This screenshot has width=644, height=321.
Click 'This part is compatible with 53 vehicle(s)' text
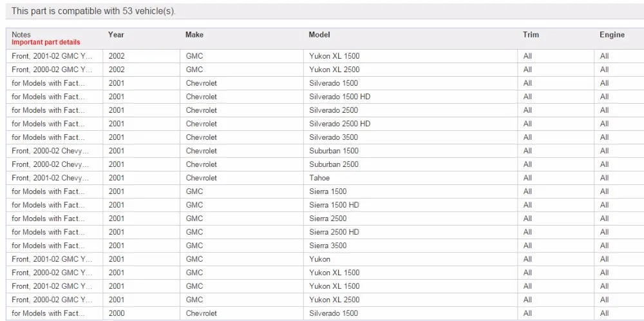pos(93,11)
